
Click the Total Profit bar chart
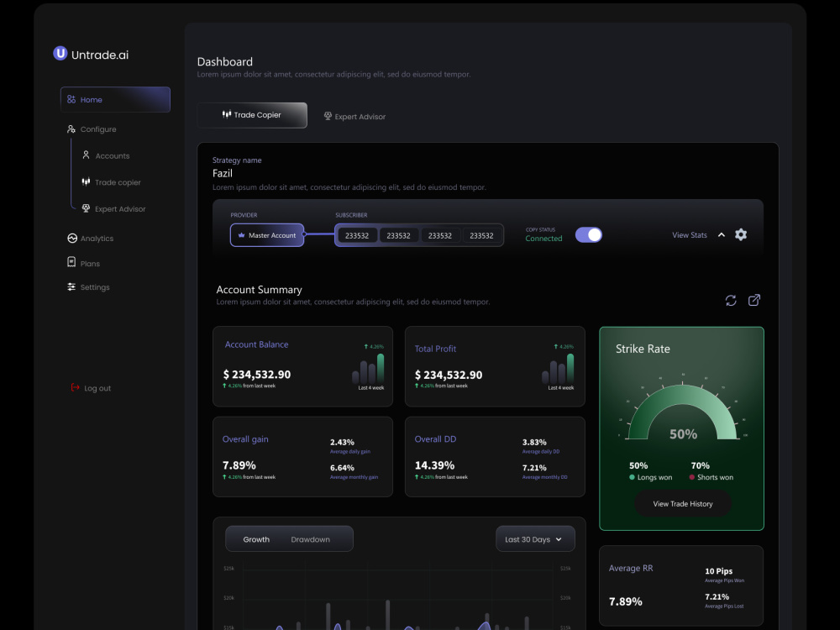tap(558, 369)
